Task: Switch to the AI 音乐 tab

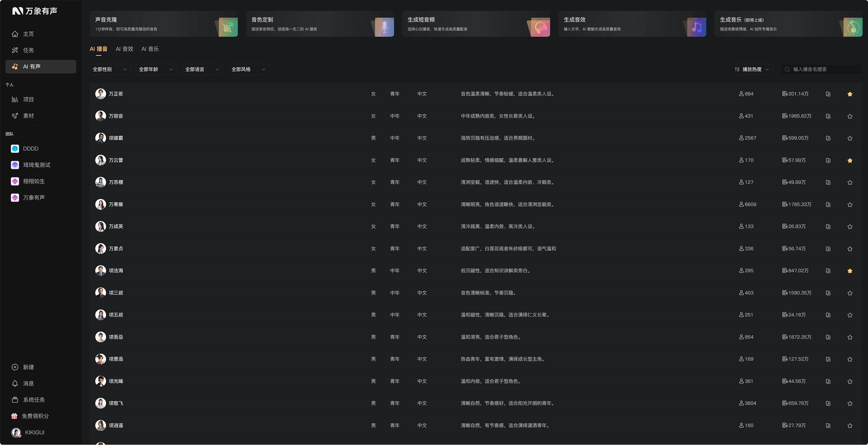Action: (x=150, y=49)
